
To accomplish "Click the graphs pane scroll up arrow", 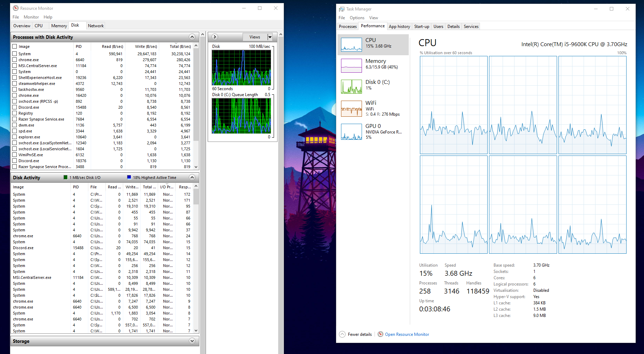I will point(281,34).
